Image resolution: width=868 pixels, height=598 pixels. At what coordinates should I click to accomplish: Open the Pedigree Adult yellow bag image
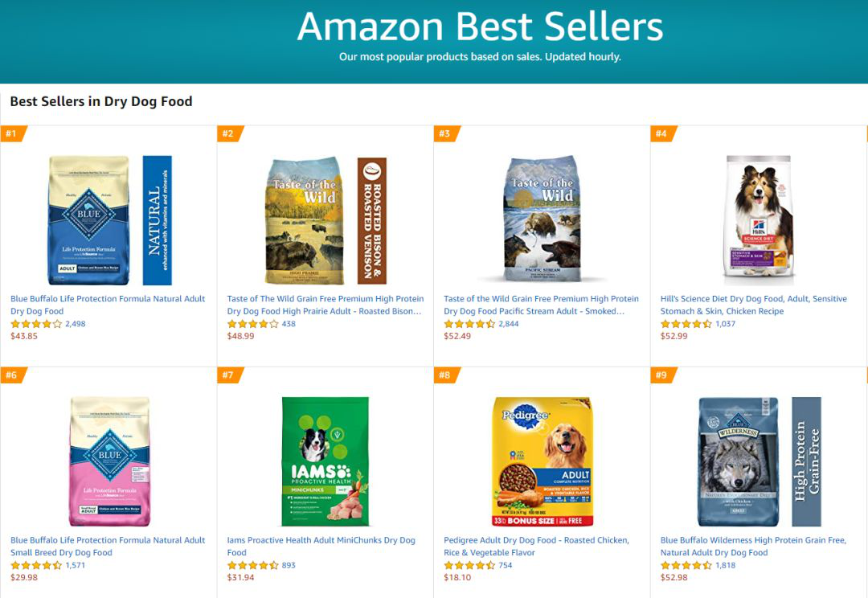point(542,461)
